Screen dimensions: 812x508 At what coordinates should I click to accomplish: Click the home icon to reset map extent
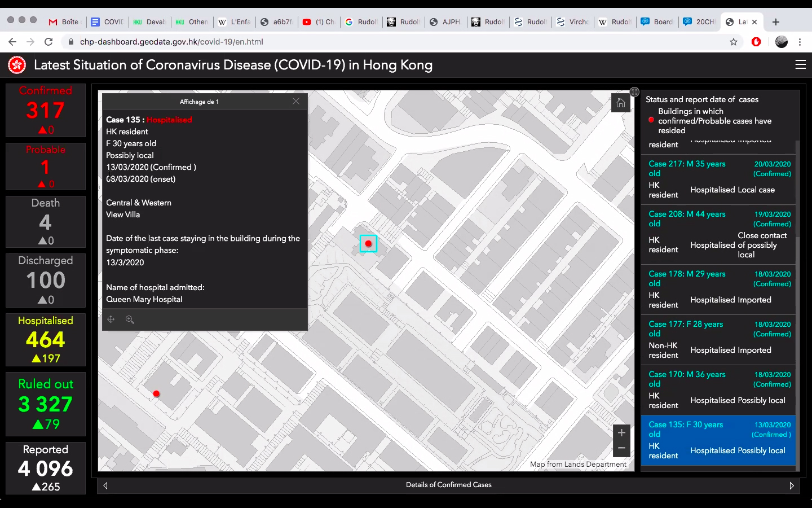click(620, 103)
